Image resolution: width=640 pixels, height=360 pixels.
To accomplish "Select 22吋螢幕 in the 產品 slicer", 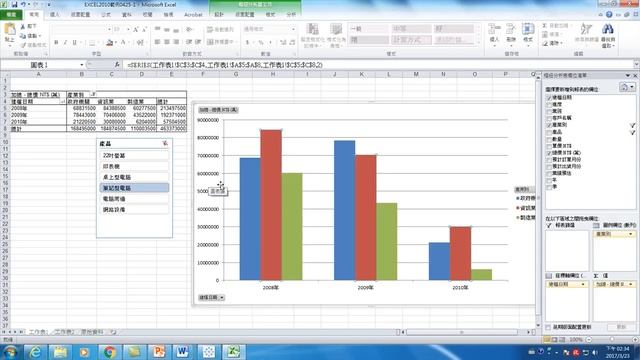I will pos(134,156).
